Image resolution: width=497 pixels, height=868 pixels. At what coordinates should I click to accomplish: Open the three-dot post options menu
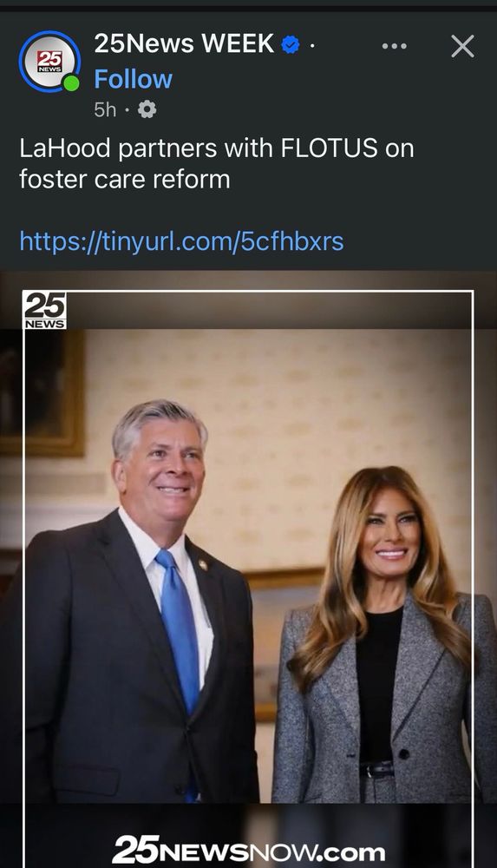click(395, 46)
